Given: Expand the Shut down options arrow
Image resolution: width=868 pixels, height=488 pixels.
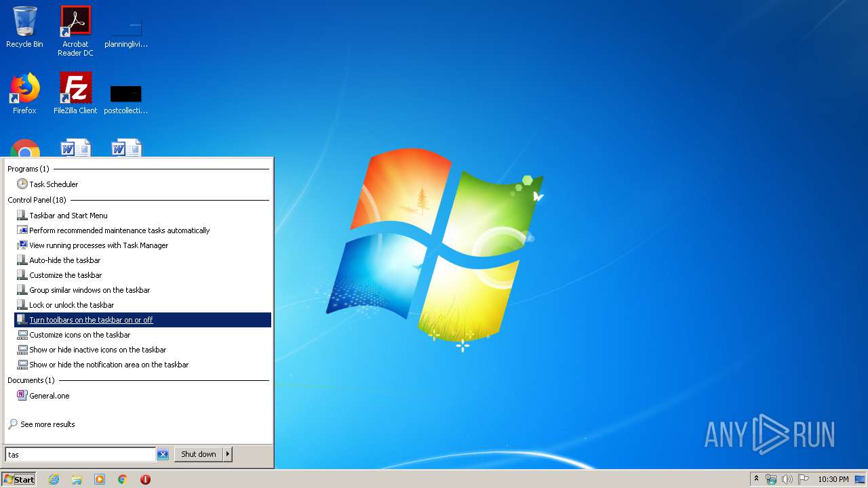Looking at the screenshot, I should [228, 454].
